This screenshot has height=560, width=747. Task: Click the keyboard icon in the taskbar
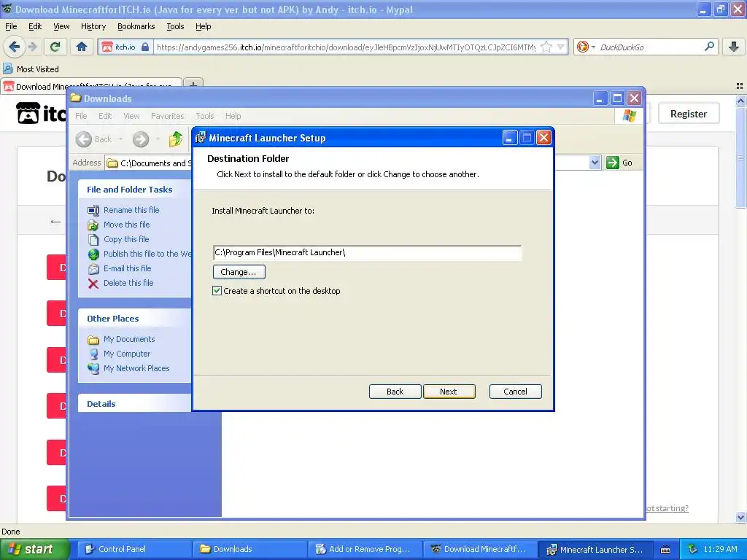(665, 550)
